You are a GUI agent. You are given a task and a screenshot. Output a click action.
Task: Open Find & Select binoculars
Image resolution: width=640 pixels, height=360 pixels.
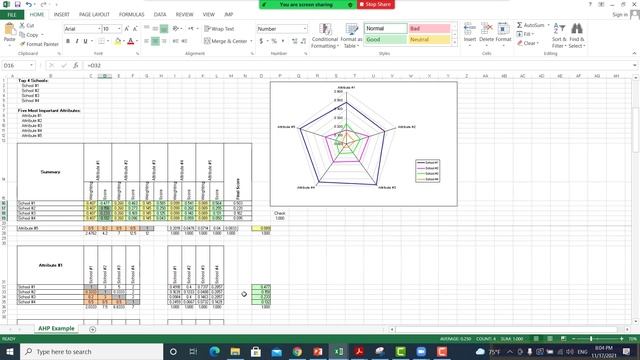click(x=577, y=36)
